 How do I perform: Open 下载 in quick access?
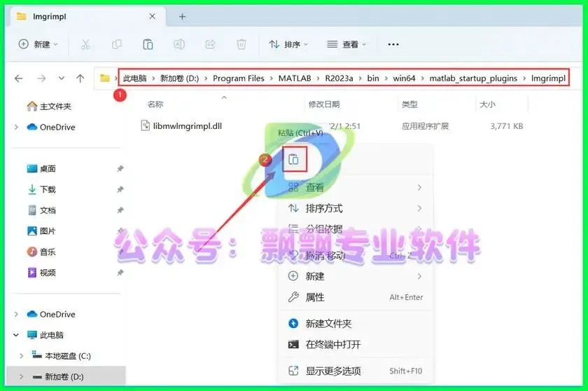tap(41, 189)
